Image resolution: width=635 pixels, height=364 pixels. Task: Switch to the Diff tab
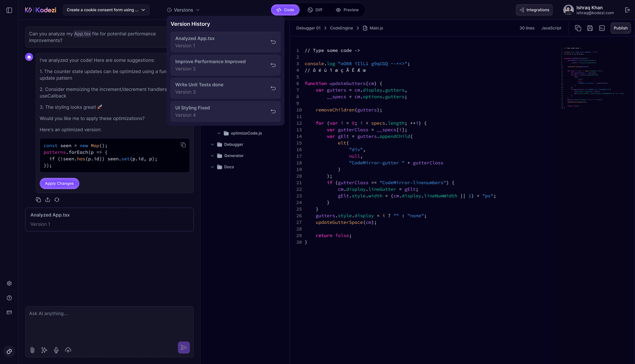[315, 10]
